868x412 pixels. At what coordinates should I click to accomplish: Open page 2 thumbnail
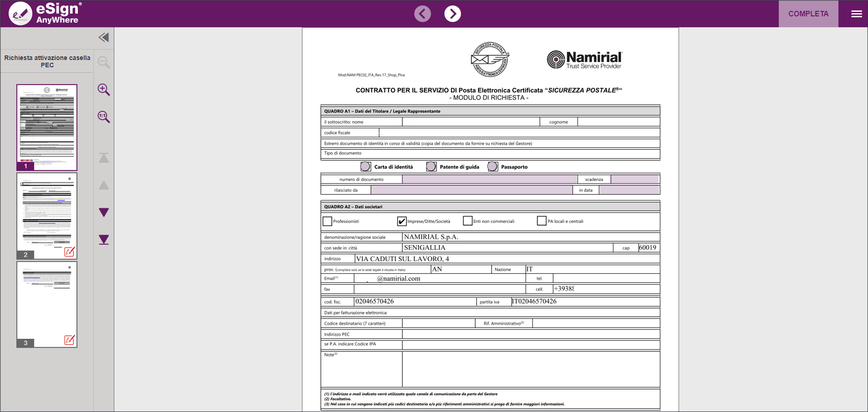pyautogui.click(x=47, y=215)
